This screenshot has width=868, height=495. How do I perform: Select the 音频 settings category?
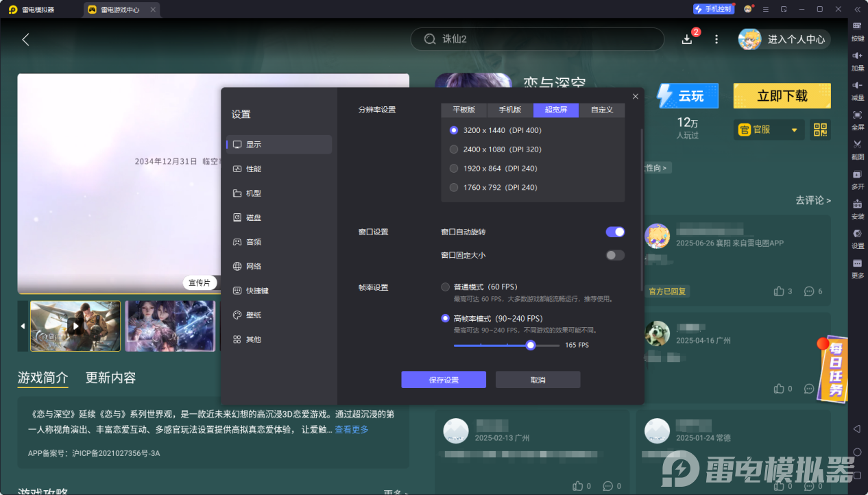point(254,241)
